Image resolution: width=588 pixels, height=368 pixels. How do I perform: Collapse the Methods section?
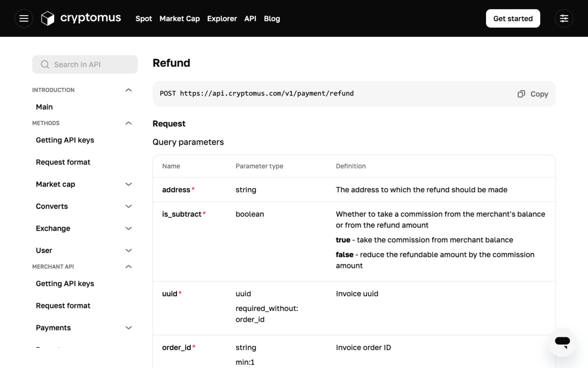(x=129, y=123)
